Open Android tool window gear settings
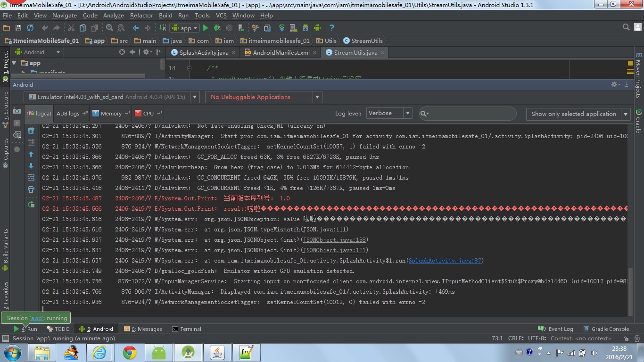Screen dimensions: 644x362 pos(615,84)
